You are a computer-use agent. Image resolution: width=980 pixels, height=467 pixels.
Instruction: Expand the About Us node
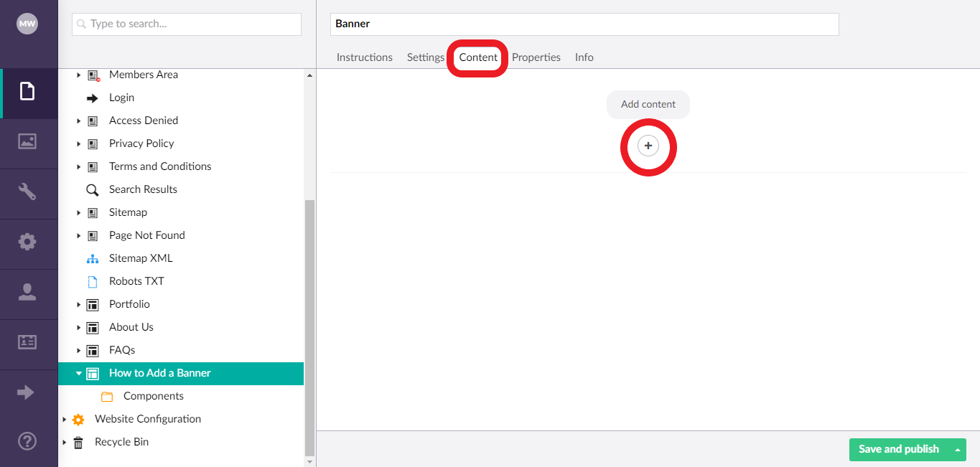pos(78,328)
